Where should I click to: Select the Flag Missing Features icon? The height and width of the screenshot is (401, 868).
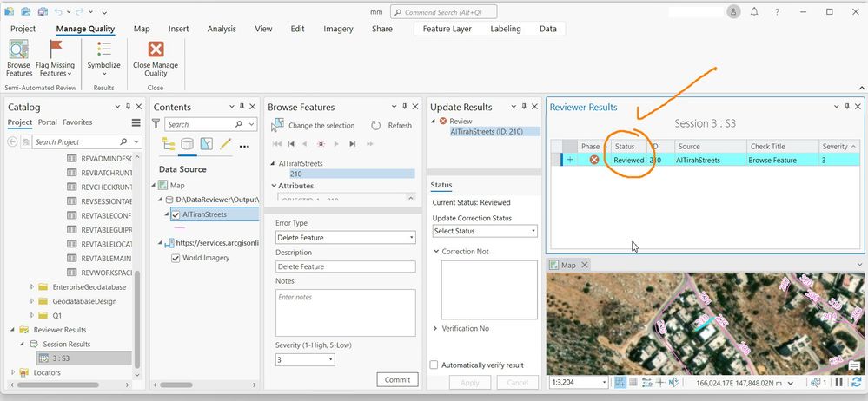(x=56, y=49)
